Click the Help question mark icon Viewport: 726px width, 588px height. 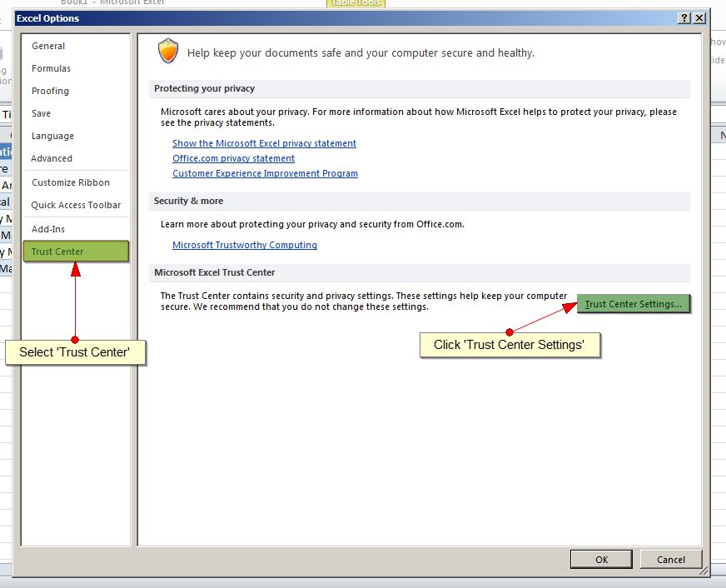point(684,18)
